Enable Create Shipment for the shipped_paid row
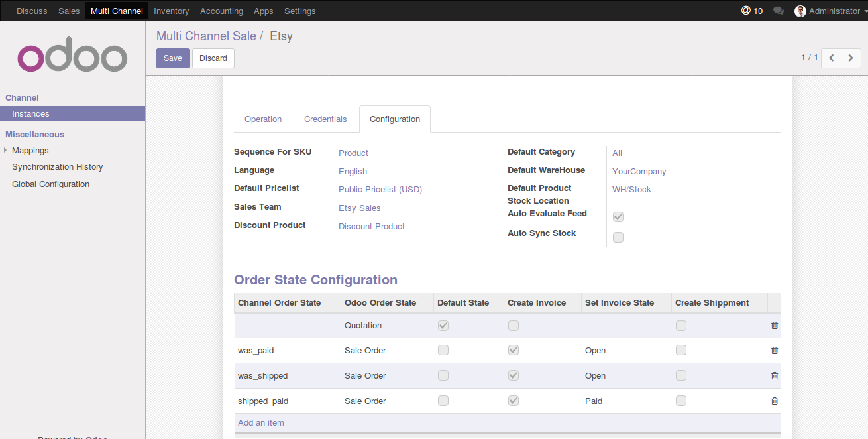 coord(681,401)
